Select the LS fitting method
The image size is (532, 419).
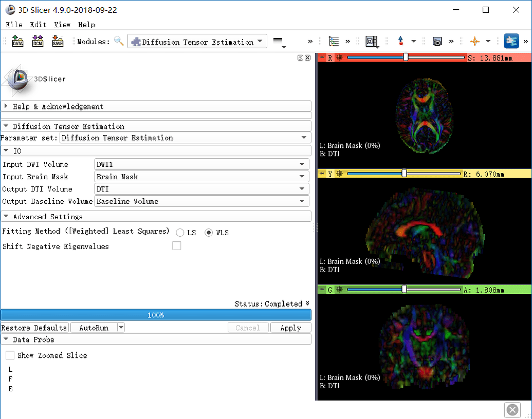(180, 233)
